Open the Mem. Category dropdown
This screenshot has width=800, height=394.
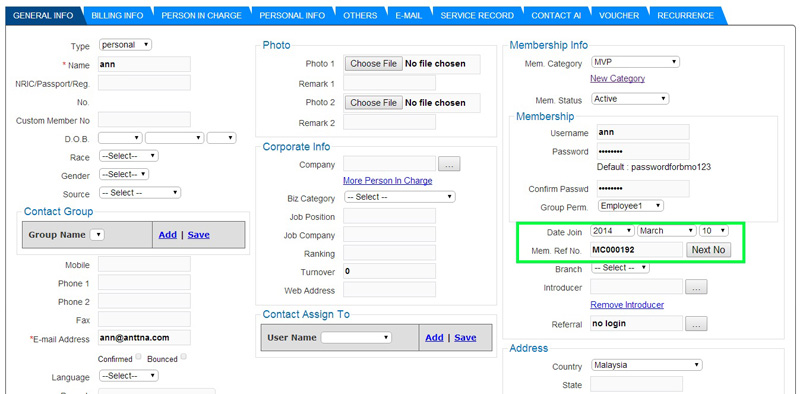tap(635, 62)
